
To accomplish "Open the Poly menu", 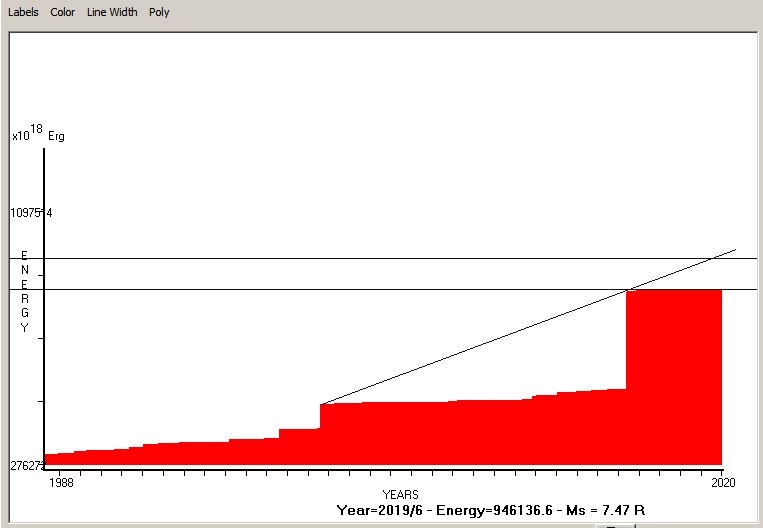I will tap(159, 12).
